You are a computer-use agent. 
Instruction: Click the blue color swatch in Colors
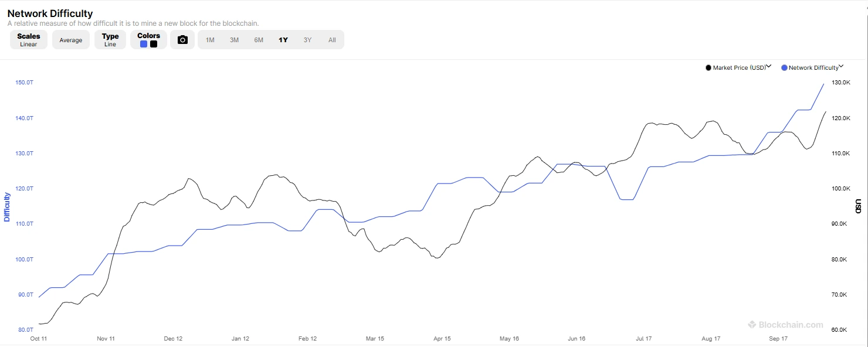(144, 44)
